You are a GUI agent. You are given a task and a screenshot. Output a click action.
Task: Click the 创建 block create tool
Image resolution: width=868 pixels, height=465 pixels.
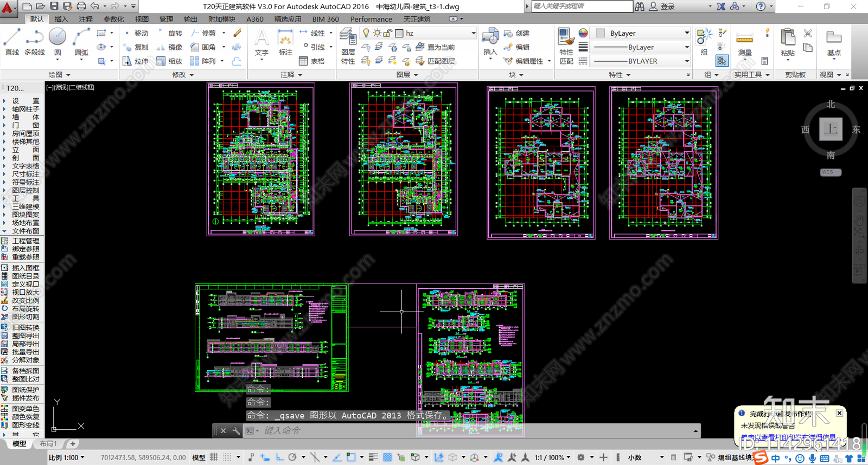[x=516, y=33]
